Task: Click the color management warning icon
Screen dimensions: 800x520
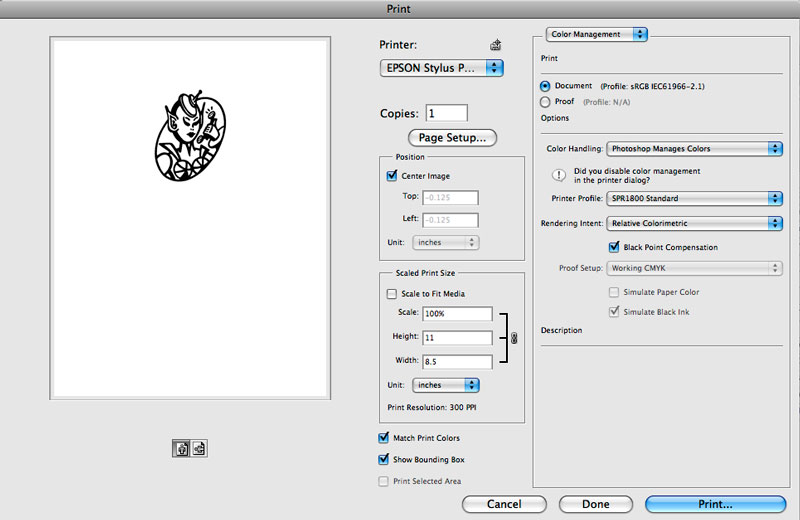Action: [561, 174]
